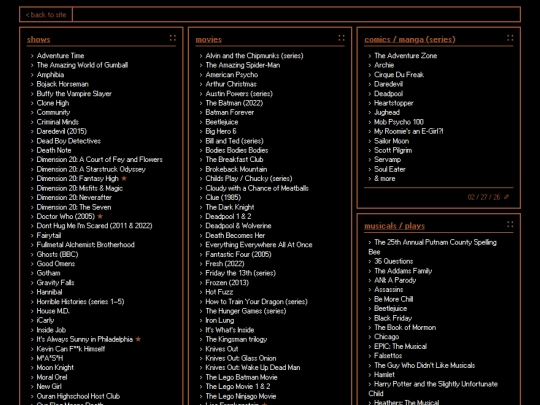540x405 pixels.
Task: Select 'House M.D.' in the shows list
Action: pyautogui.click(x=53, y=311)
